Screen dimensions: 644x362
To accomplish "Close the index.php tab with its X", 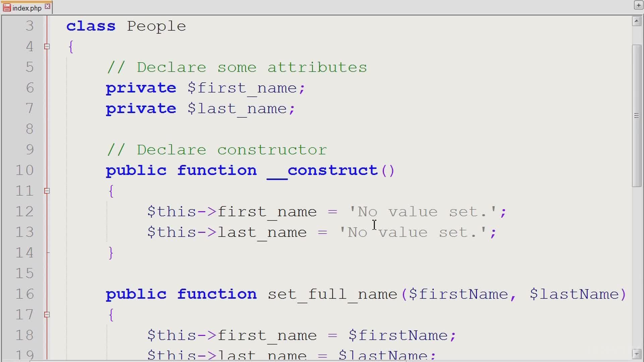I will click(48, 6).
